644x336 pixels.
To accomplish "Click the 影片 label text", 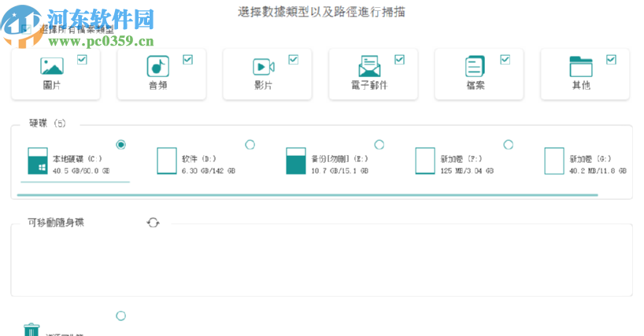I will pos(263,85).
